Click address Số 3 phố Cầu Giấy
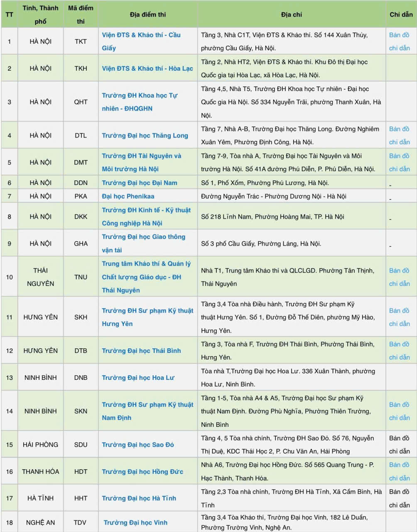 pos(261,244)
